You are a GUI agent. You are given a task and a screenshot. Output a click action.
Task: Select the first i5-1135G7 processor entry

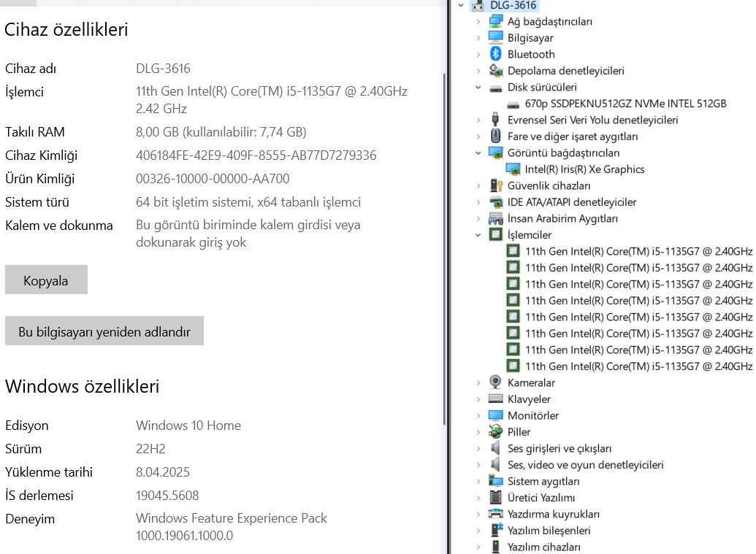[638, 251]
